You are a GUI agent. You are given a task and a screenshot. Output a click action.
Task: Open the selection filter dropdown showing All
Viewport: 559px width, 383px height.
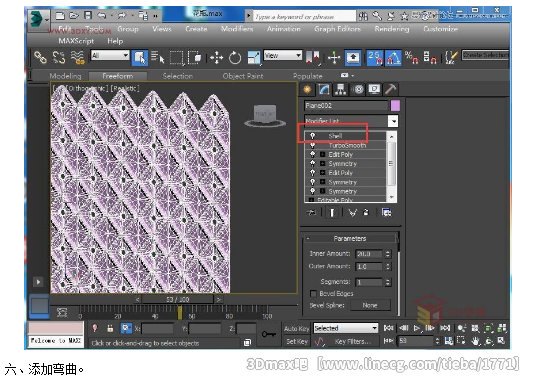point(110,55)
